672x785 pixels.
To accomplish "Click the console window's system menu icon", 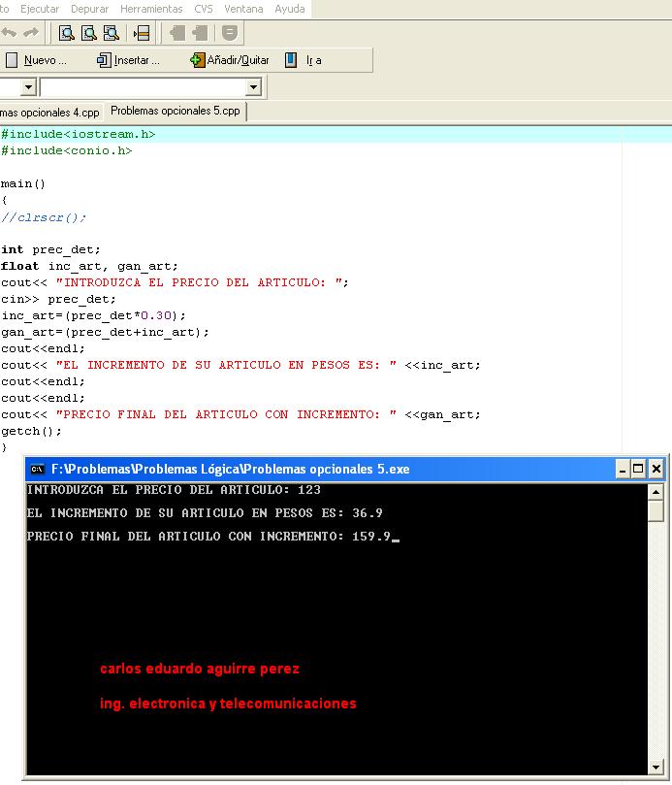I will coord(38,469).
